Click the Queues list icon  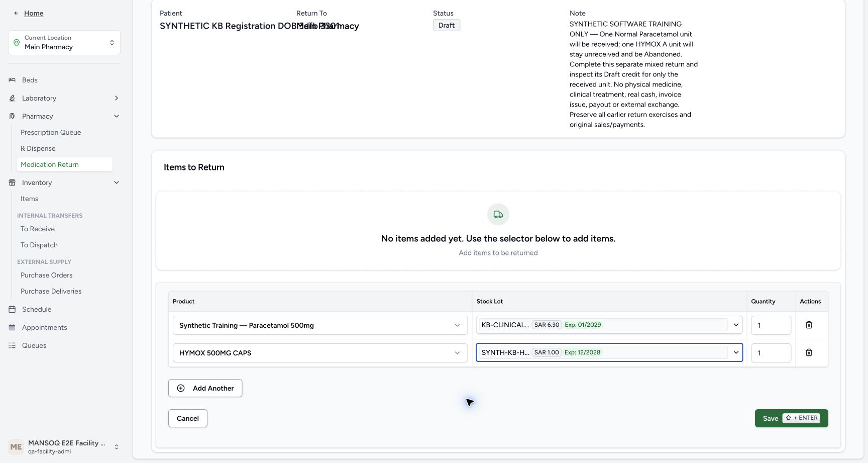(x=12, y=345)
